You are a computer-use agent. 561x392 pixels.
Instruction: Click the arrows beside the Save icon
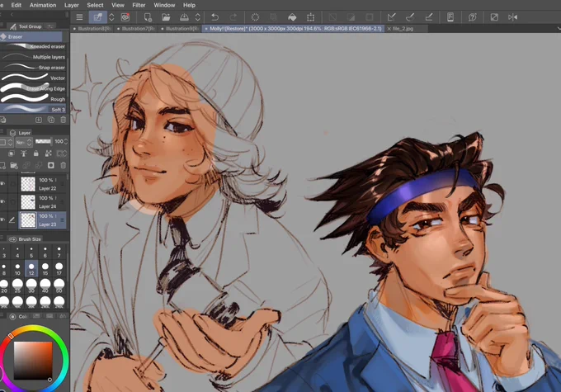[197, 17]
